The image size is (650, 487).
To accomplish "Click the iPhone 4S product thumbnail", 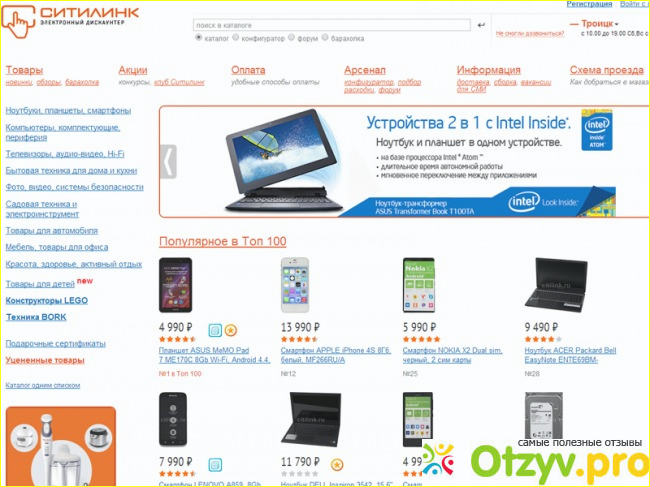I will coord(295,285).
